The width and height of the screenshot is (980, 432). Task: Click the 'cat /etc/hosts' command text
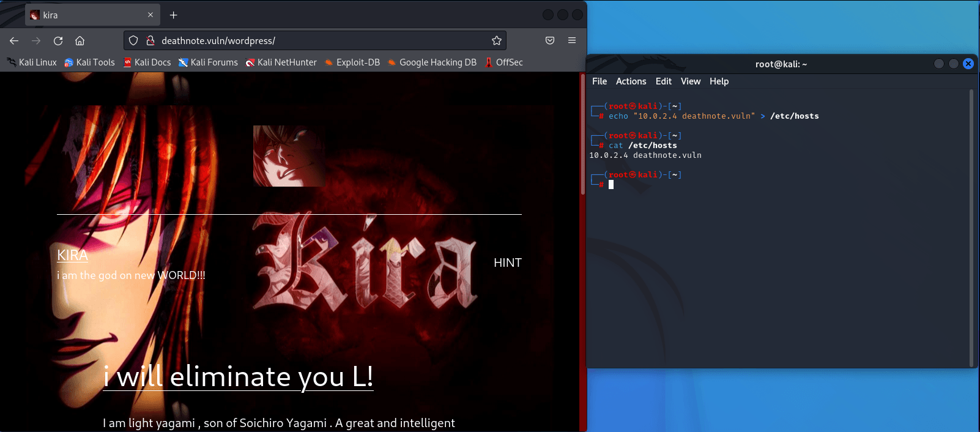click(643, 146)
